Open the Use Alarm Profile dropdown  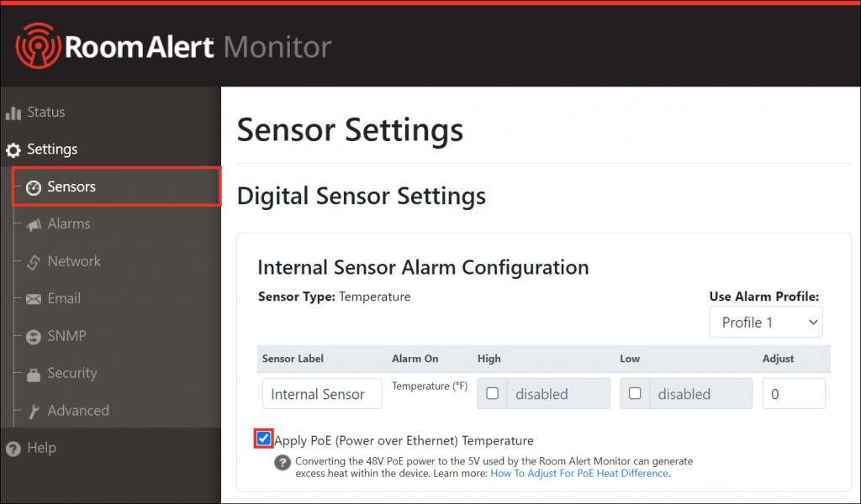point(765,322)
